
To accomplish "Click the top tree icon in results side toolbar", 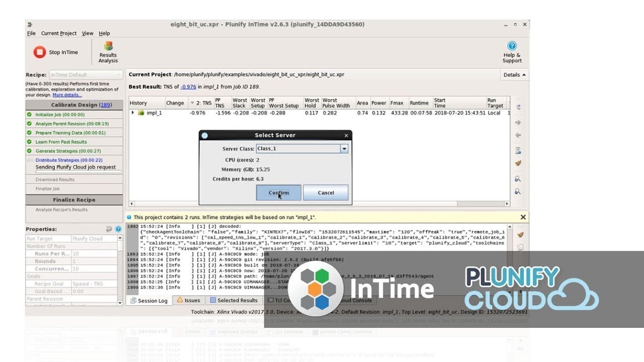I will tap(518, 107).
